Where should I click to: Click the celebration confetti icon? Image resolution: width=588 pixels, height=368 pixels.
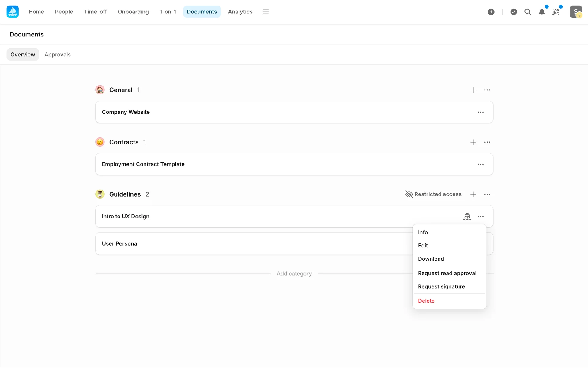(x=556, y=12)
